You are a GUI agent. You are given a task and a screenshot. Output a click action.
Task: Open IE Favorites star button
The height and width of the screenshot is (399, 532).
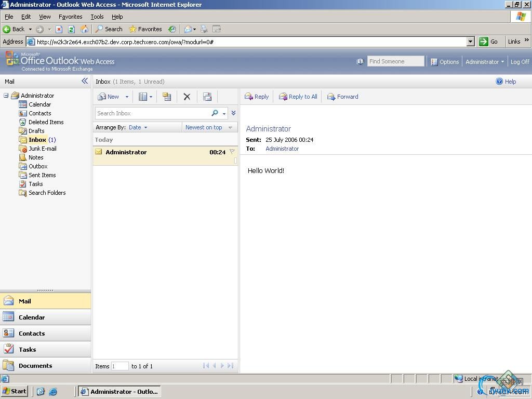(x=145, y=29)
